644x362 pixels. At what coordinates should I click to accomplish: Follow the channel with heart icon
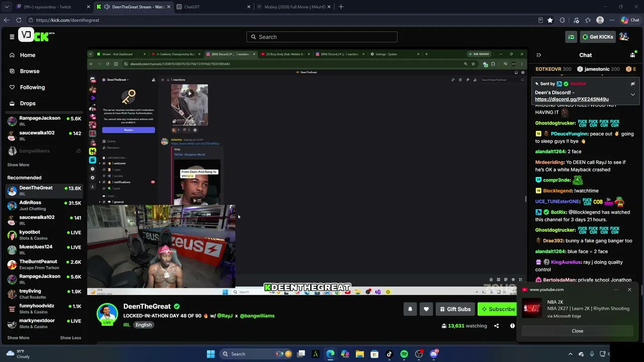(426, 309)
